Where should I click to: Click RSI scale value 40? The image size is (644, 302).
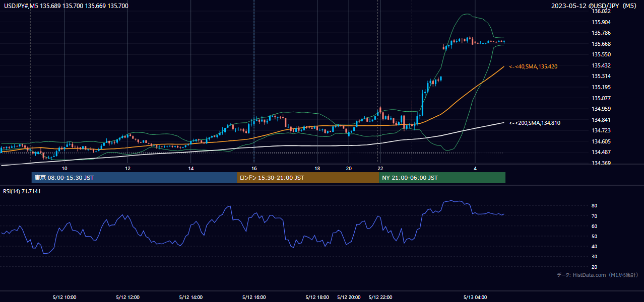coord(595,247)
